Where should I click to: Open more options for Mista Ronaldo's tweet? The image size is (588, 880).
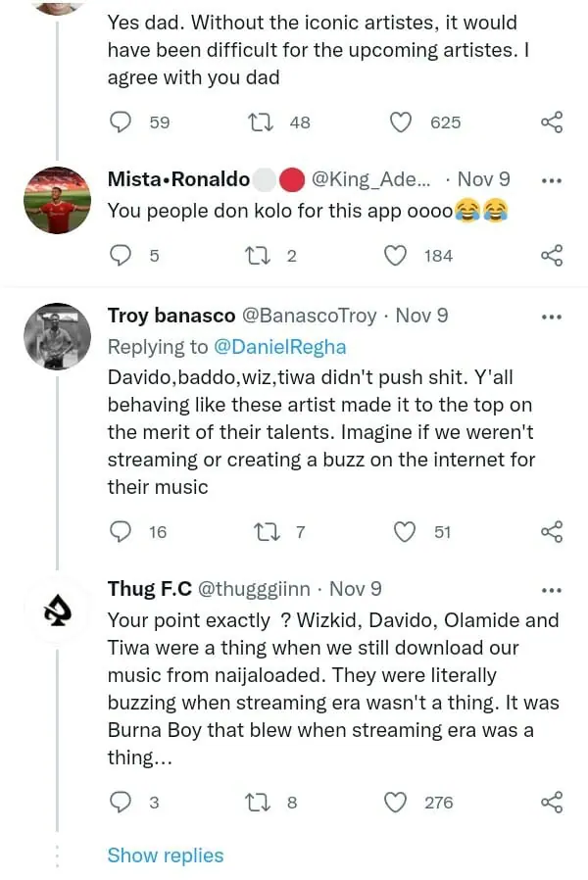pos(552,180)
